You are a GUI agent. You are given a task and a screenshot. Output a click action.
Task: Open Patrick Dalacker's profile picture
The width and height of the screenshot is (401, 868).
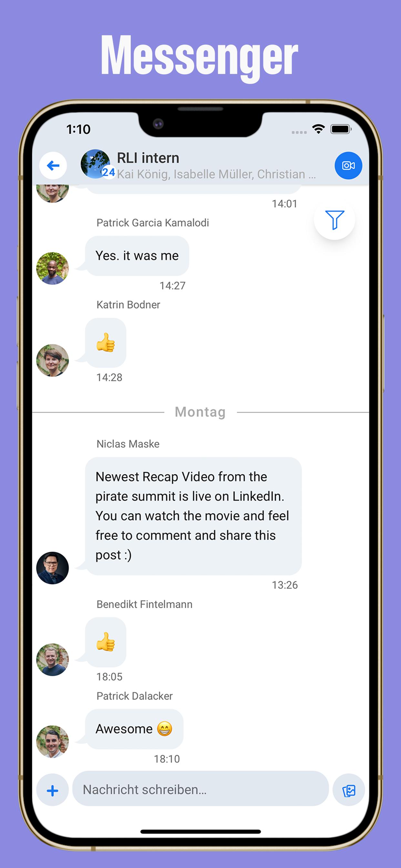53,742
